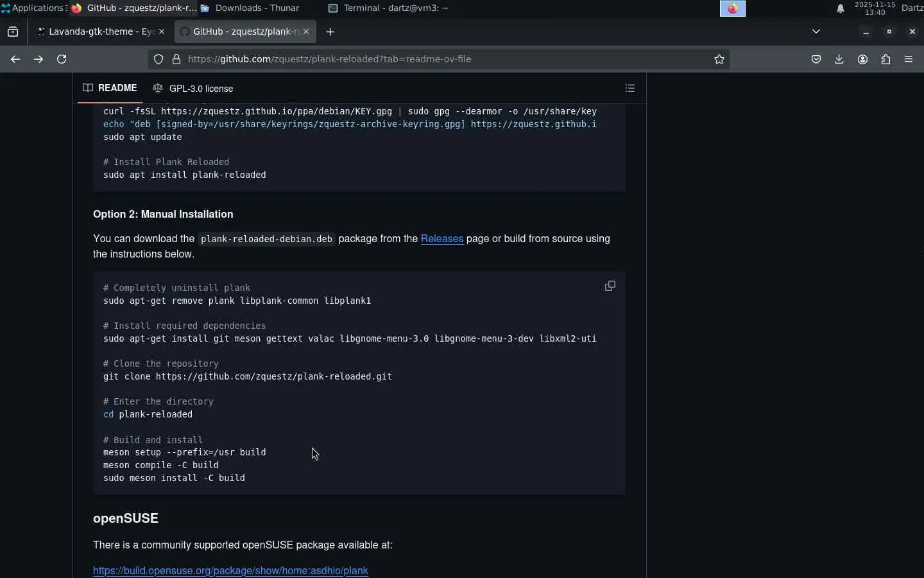Image resolution: width=924 pixels, height=578 pixels.
Task: Reload the current GitHub page
Action: tap(62, 59)
